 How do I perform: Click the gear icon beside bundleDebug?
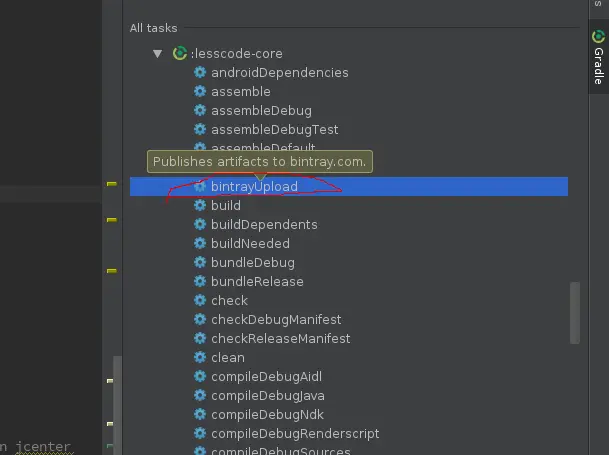(200, 262)
